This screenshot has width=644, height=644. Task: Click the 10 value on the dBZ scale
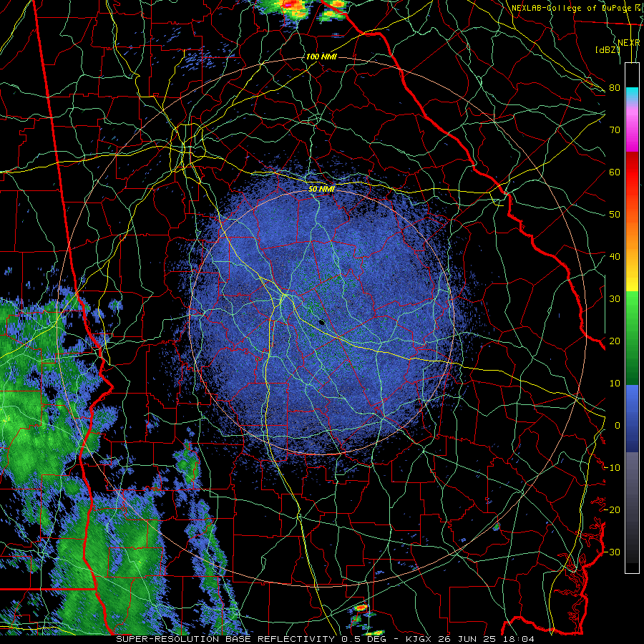(x=615, y=384)
